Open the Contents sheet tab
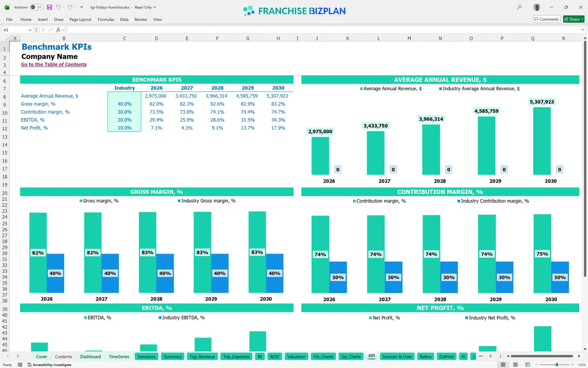The width and height of the screenshot is (588, 368). coord(64,357)
